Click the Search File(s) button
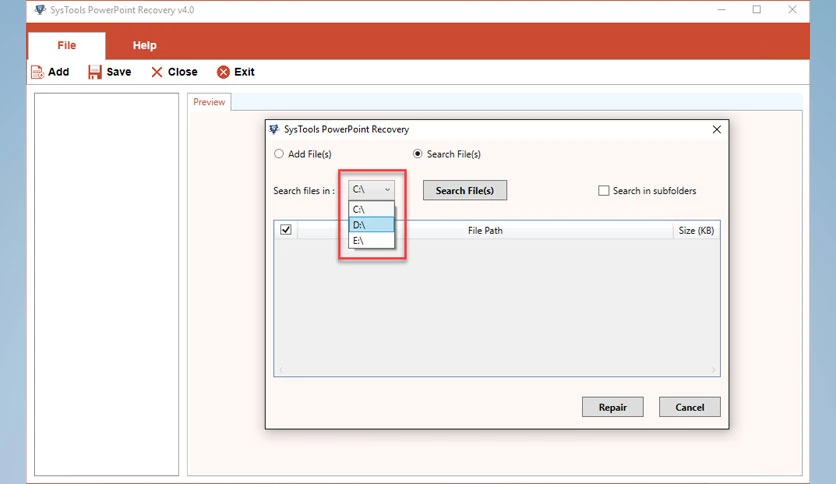 pos(465,190)
